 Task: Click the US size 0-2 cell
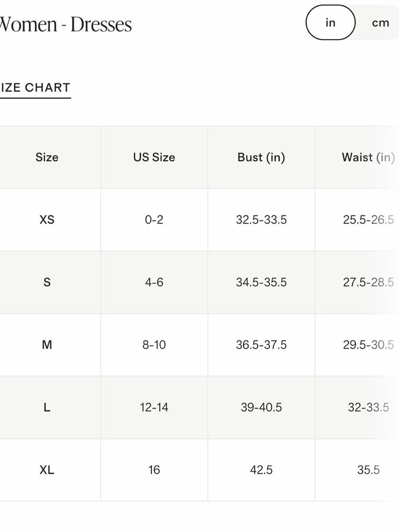pyautogui.click(x=154, y=220)
